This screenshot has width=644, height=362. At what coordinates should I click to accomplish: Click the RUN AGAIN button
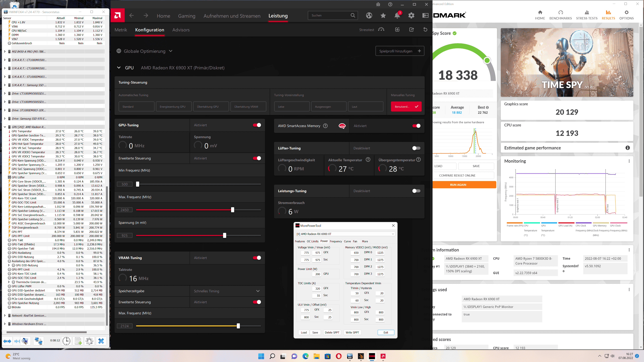click(x=458, y=185)
